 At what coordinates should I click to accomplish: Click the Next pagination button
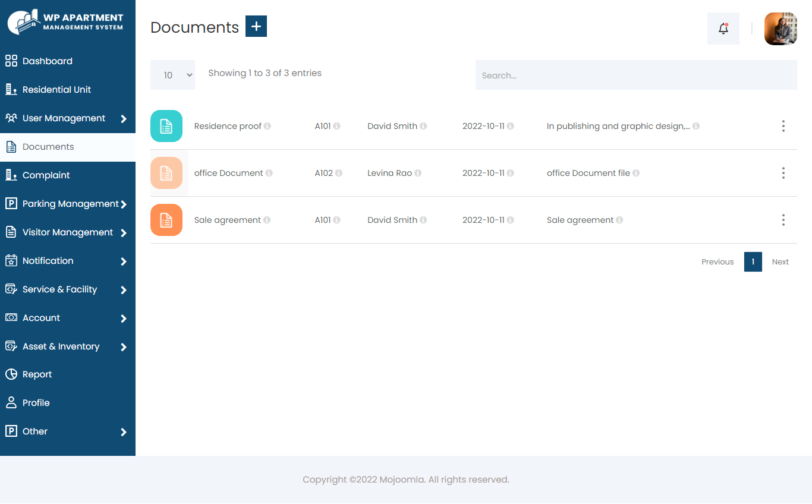tap(780, 262)
